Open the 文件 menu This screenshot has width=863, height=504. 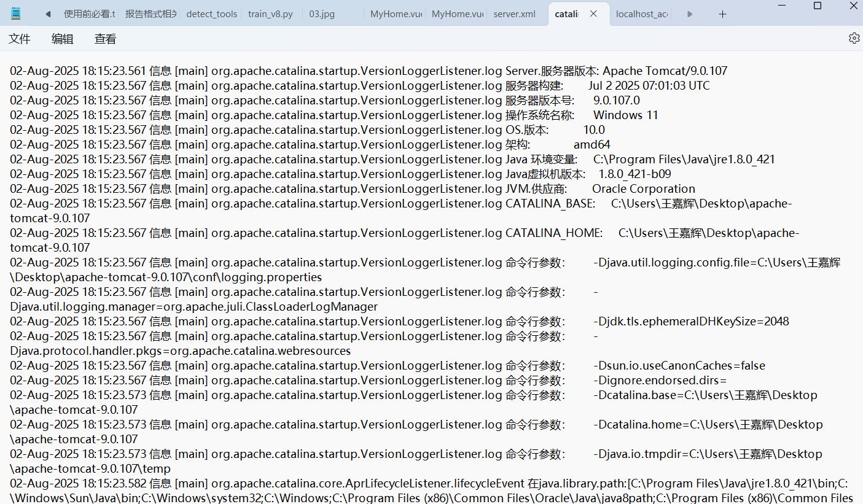coord(20,39)
